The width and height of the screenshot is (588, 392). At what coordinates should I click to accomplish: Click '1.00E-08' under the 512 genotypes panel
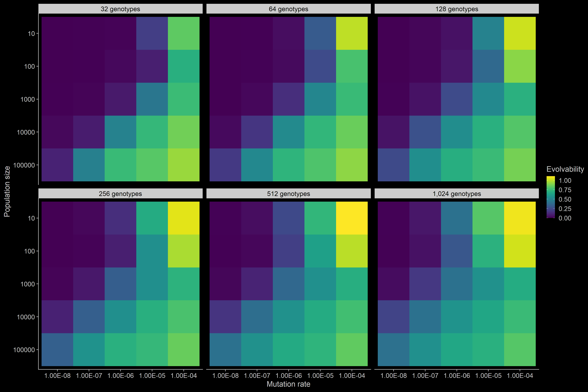pyautogui.click(x=226, y=376)
